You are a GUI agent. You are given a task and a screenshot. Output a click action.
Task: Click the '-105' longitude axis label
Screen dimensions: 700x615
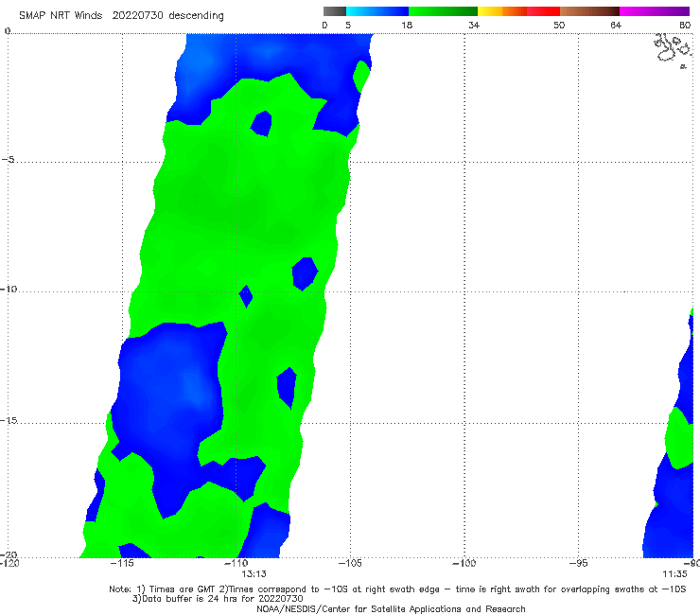(350, 563)
